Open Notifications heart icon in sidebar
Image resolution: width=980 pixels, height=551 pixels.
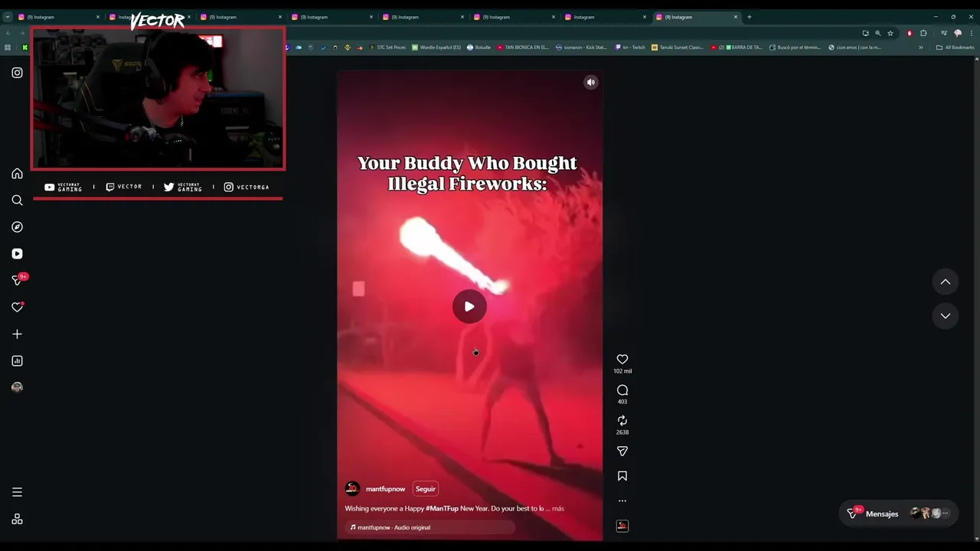tap(17, 308)
